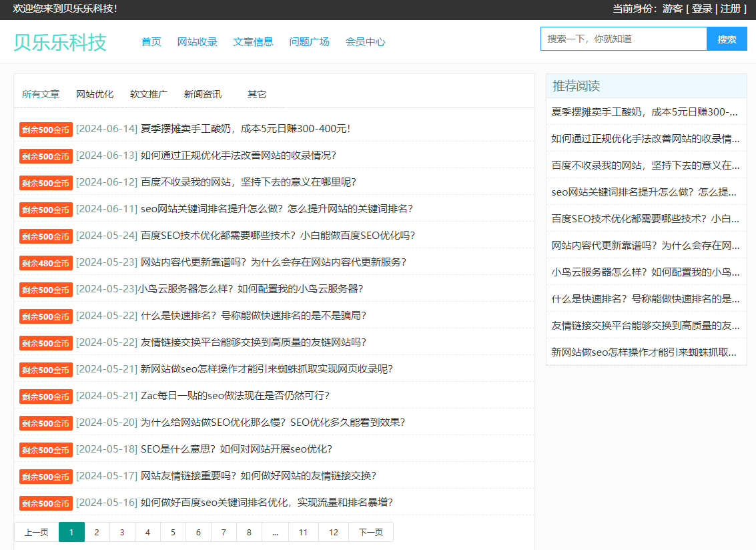Click the [2024-05-18] date text
Viewport: 756px width, 550px height.
pyautogui.click(x=107, y=449)
